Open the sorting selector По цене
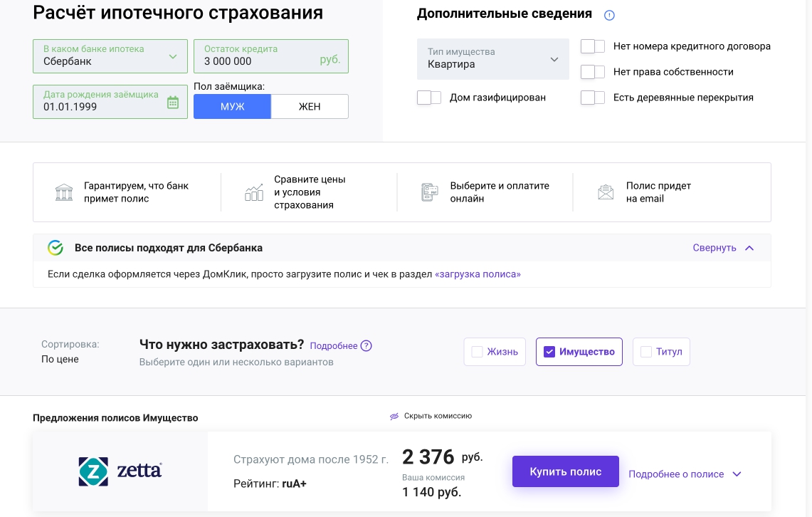The image size is (812, 517). point(60,359)
